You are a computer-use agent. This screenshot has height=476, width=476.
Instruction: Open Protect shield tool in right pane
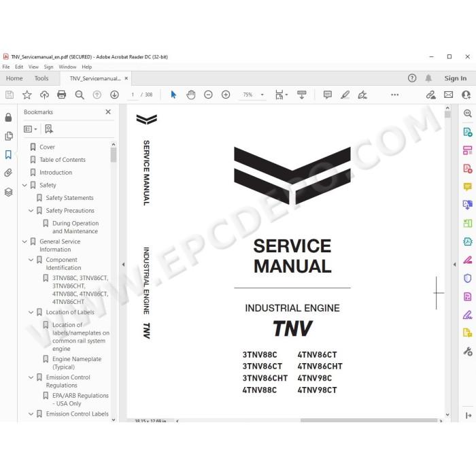468,278
